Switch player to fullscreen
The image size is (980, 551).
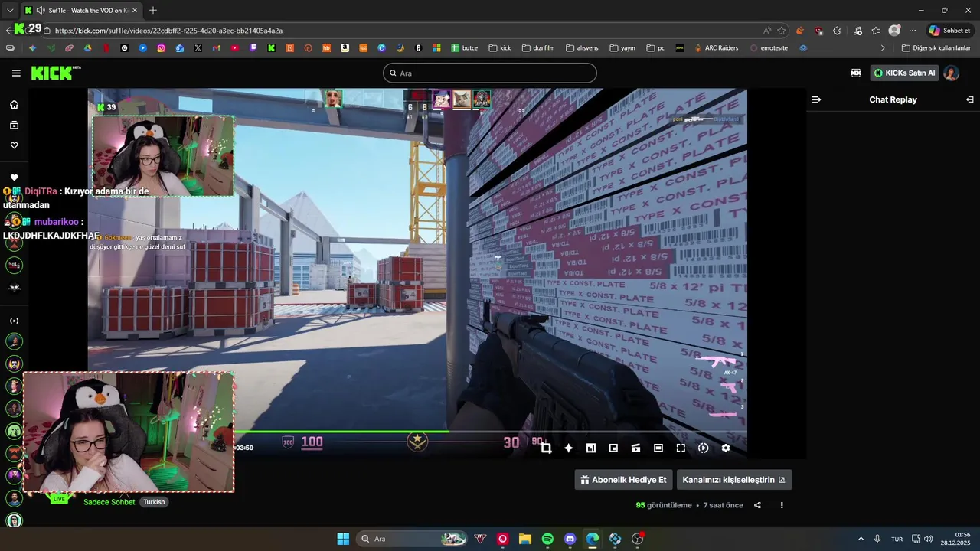(681, 448)
